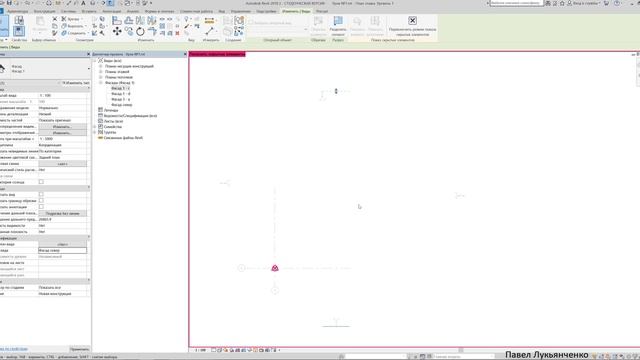Collapse the Фасады (Фасад 1) node

pos(101,82)
